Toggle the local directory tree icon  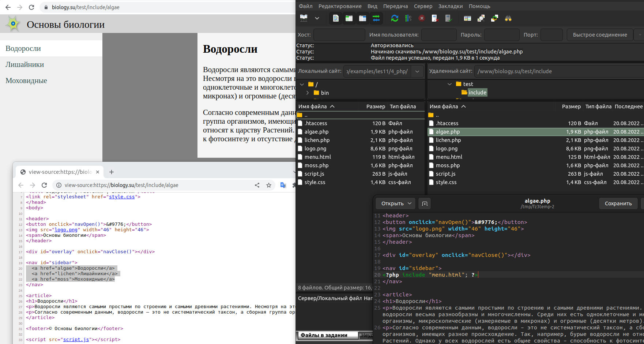pyautogui.click(x=349, y=18)
